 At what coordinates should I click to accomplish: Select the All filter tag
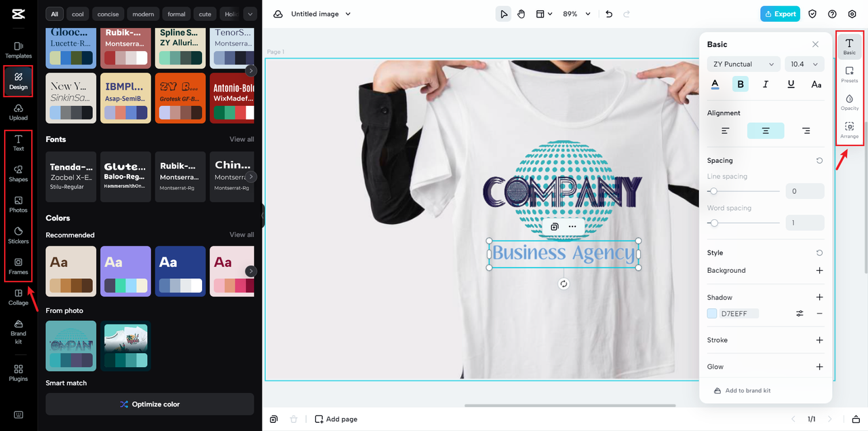[54, 14]
